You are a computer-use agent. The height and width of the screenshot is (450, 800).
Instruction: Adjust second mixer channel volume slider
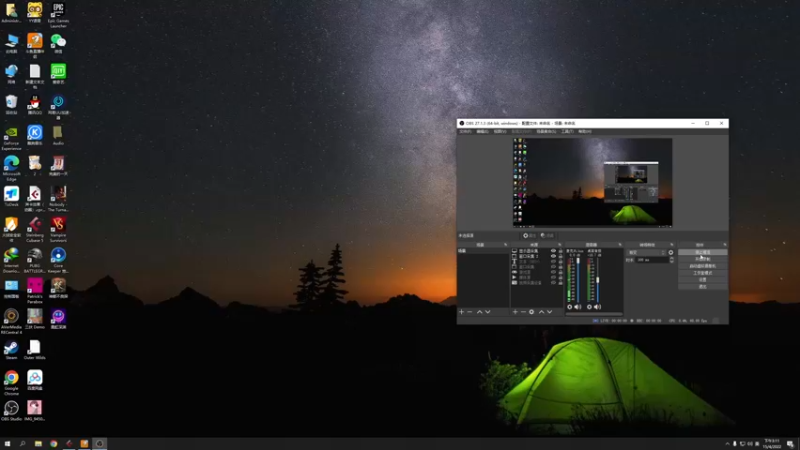tap(598, 281)
